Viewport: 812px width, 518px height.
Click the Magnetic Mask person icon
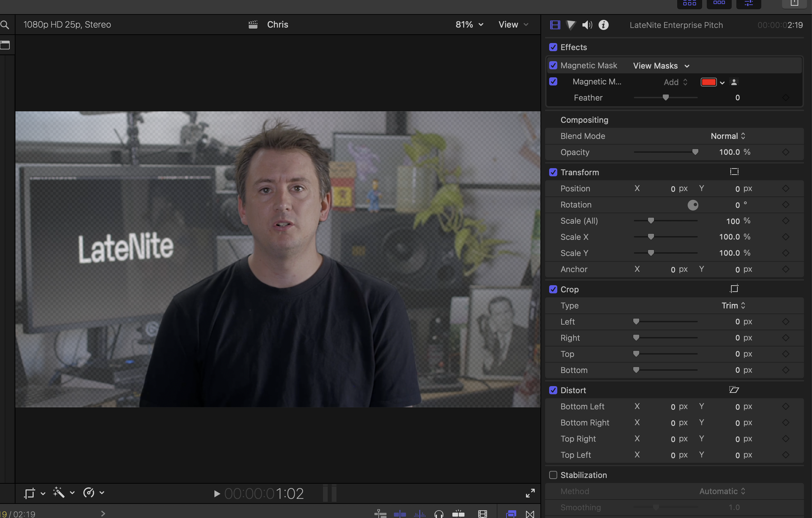[734, 82]
